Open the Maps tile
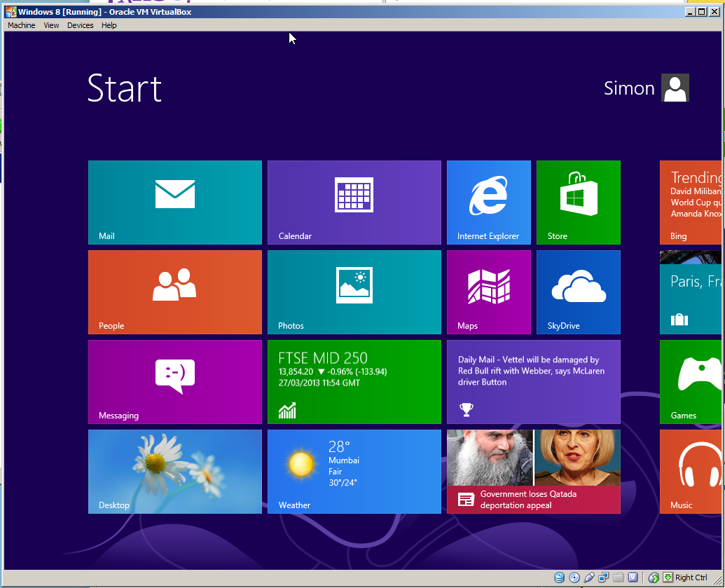This screenshot has height=588, width=725. pyautogui.click(x=489, y=292)
